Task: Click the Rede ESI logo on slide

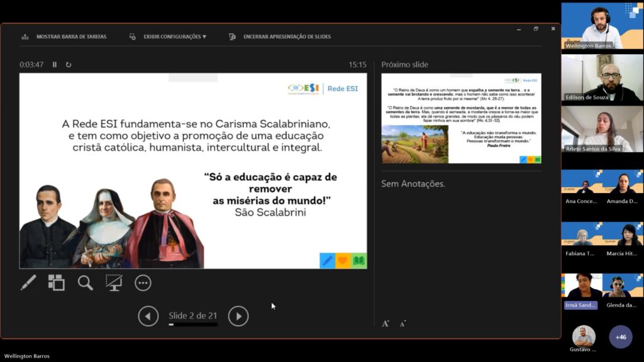Action: pos(323,88)
